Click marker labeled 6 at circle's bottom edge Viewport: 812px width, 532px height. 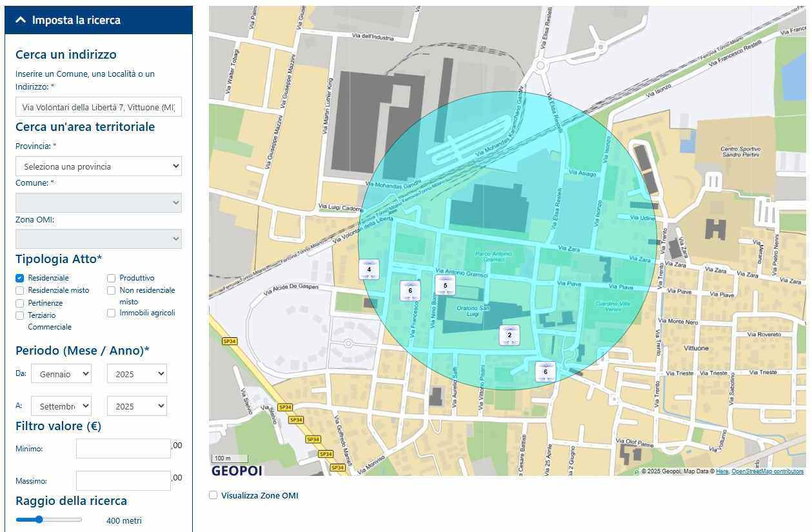tap(546, 371)
